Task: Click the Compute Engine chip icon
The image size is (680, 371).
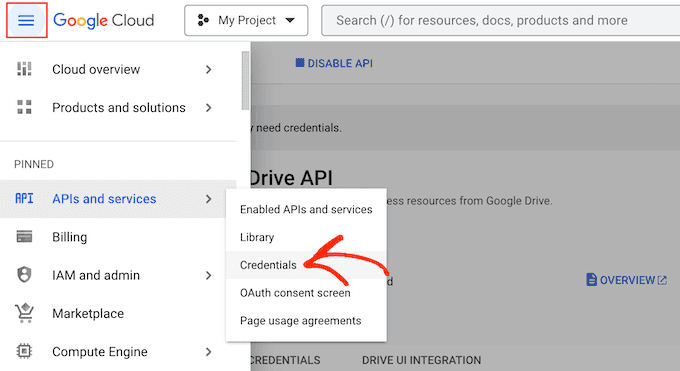Action: (x=24, y=351)
